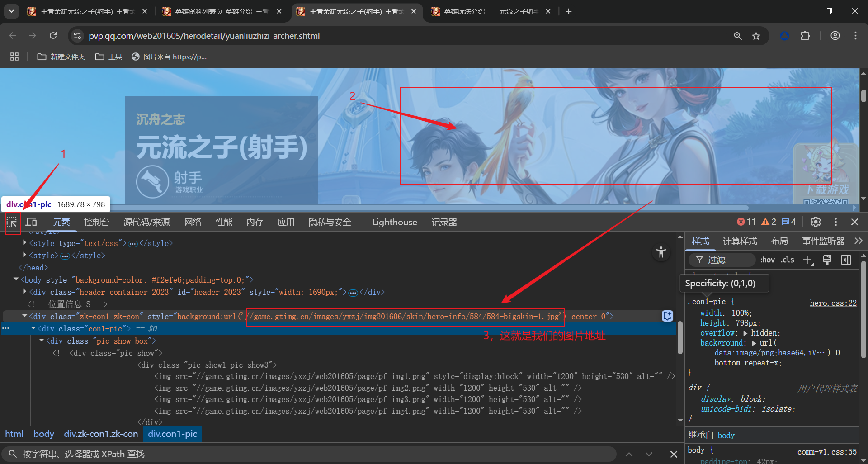Open the 源代码/来源 tab
This screenshot has width=868, height=464.
point(146,222)
